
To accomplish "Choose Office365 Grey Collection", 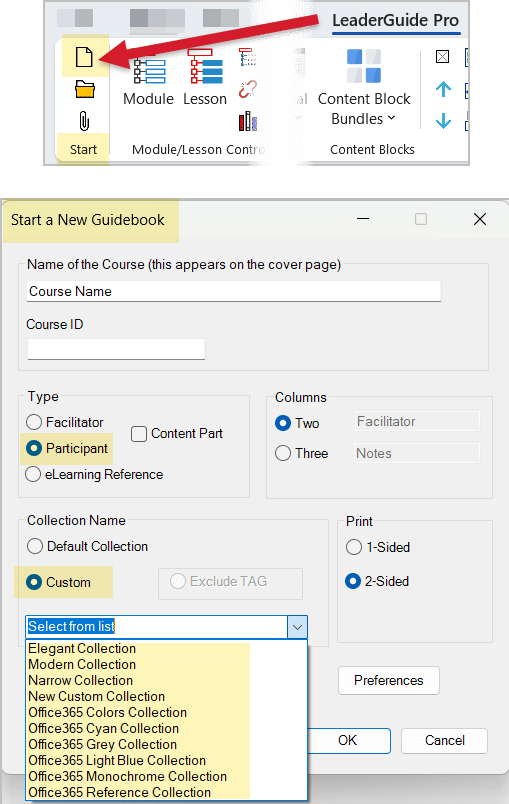I will pos(103,744).
